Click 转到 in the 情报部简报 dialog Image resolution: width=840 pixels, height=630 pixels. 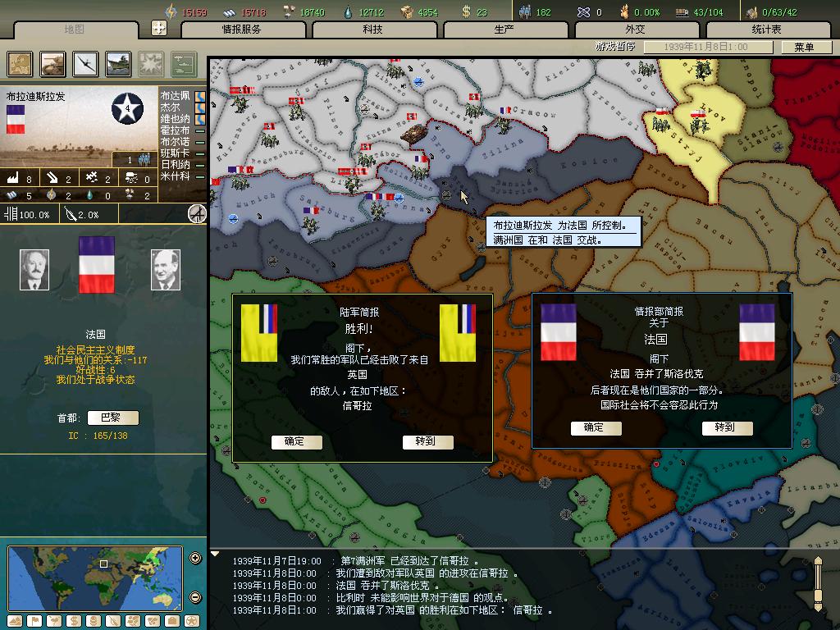point(727,427)
